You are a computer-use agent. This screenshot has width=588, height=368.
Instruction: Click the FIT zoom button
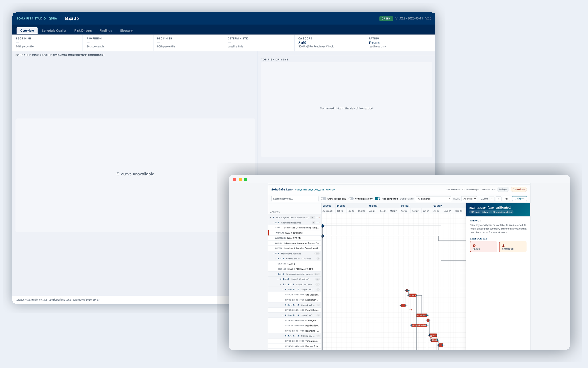[506, 199]
